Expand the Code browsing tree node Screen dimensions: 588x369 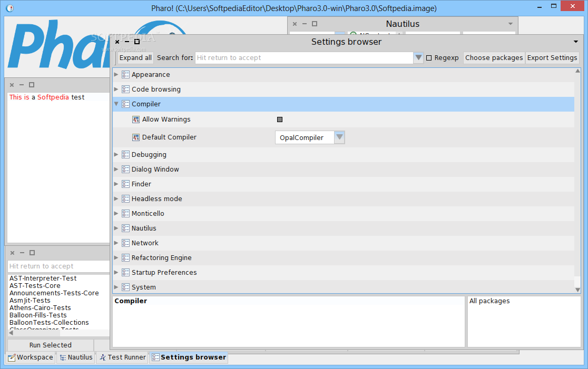[116, 89]
